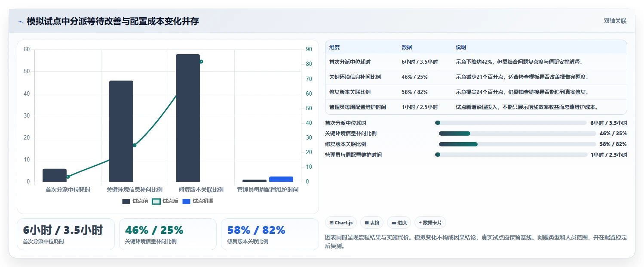Screen dimensions: 644x267
Task: Click the 首次分派中位耗时 chart bar
Action: click(55, 175)
